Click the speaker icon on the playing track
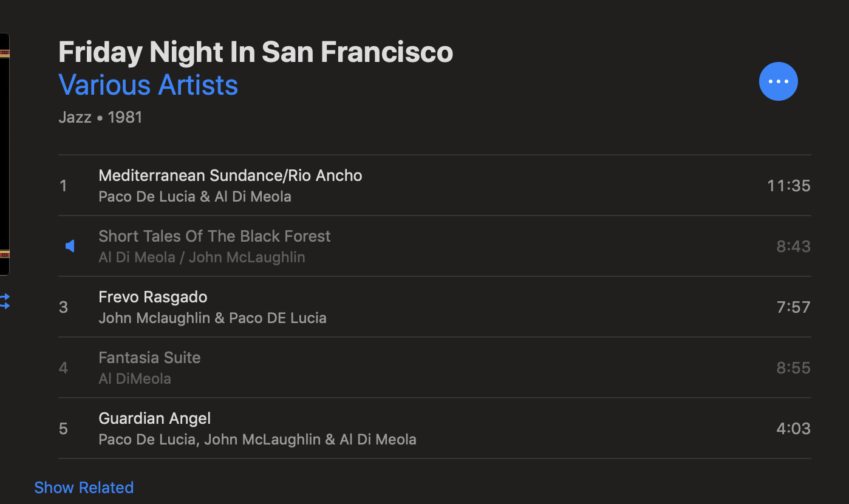 coord(70,245)
